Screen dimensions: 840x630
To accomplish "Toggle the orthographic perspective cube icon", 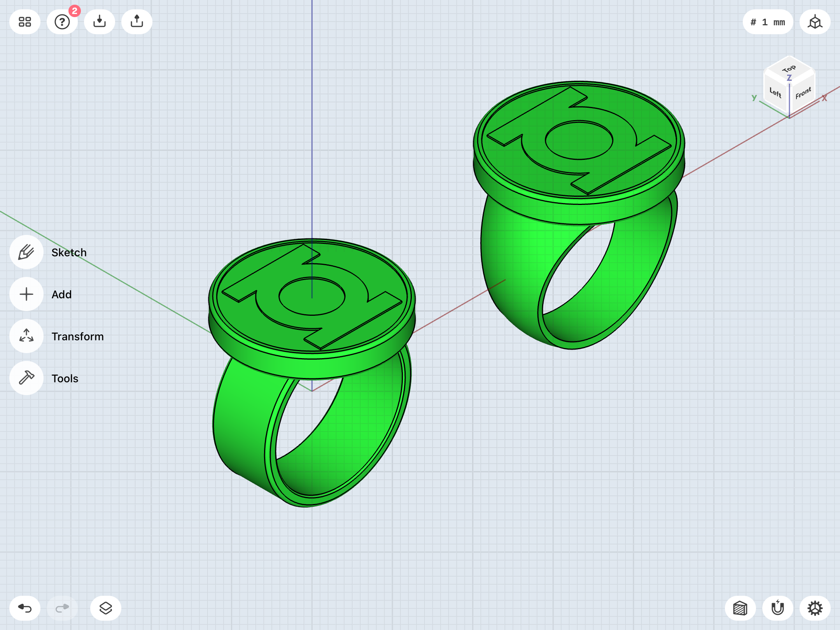I will pyautogui.click(x=815, y=22).
